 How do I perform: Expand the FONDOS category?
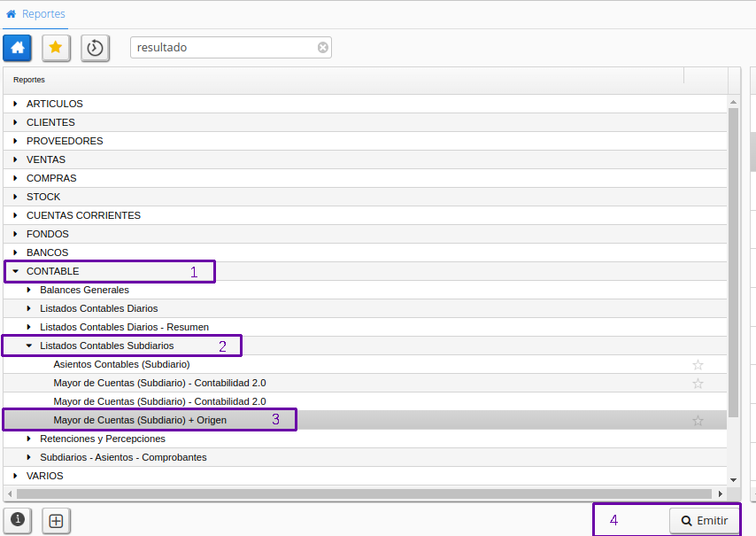point(15,234)
